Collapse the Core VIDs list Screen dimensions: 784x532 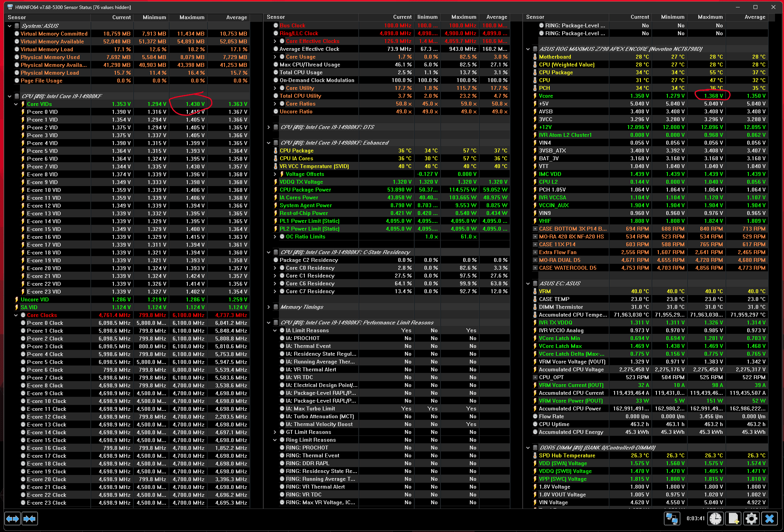pos(16,104)
